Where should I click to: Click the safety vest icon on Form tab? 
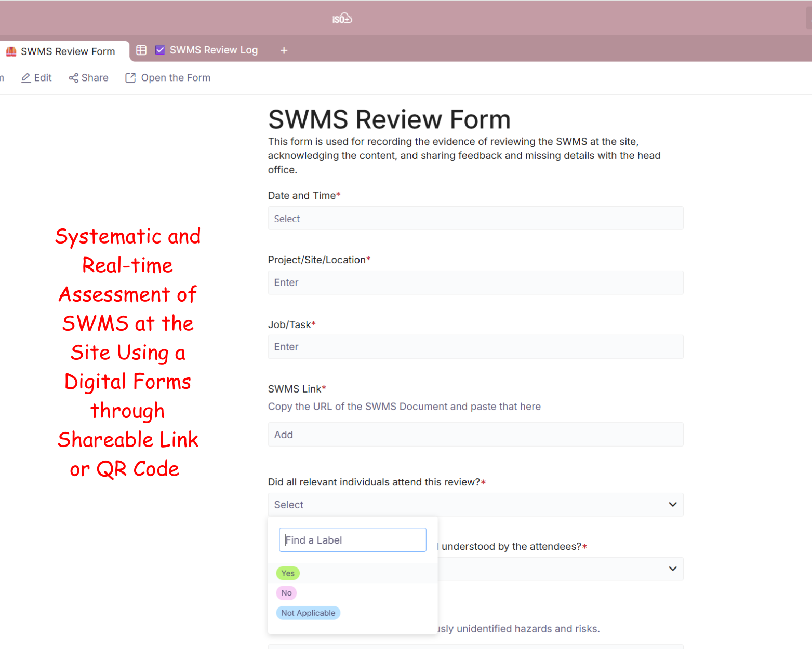(x=11, y=51)
